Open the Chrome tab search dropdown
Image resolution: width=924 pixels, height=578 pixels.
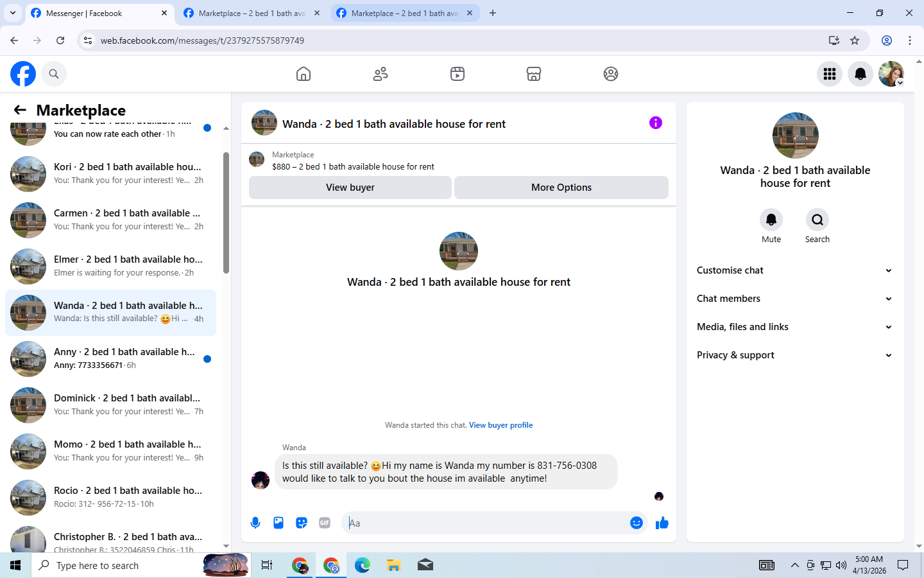[x=13, y=13]
